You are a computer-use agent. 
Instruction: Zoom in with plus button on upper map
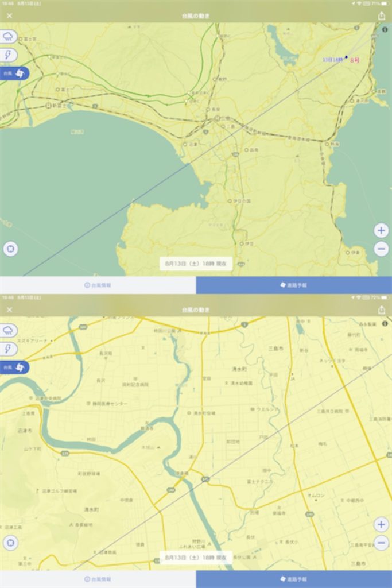pyautogui.click(x=381, y=231)
